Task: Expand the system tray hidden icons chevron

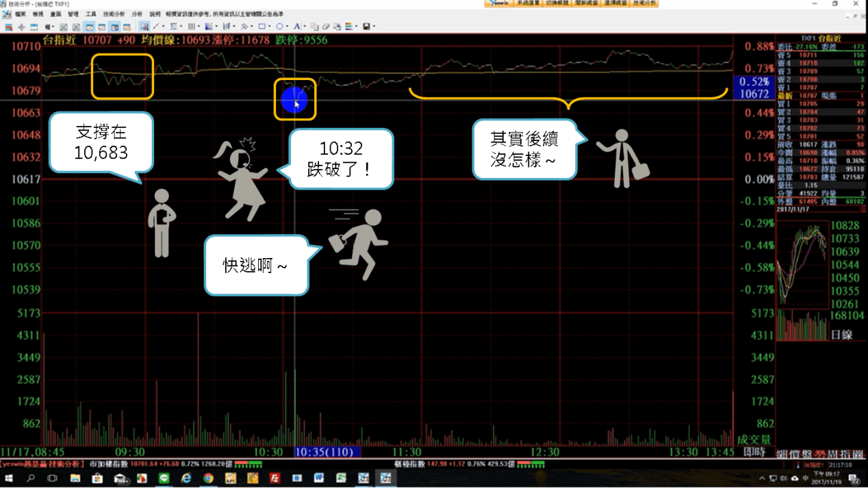Action: 763,478
